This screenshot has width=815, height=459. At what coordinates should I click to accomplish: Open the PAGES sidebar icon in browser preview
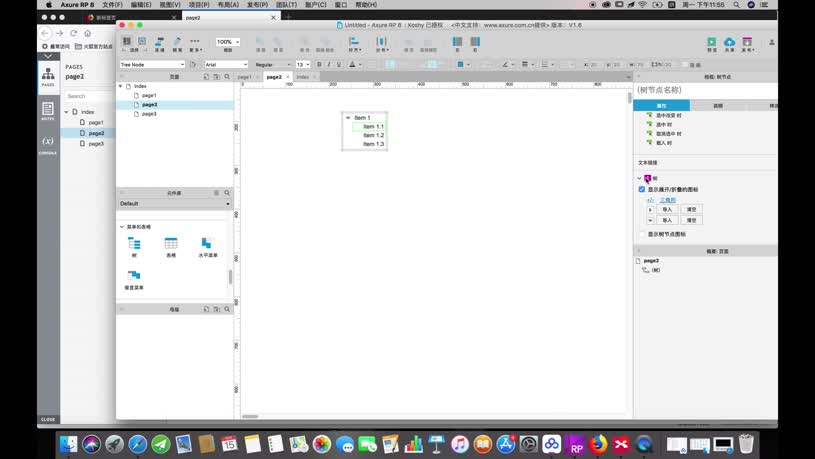click(x=48, y=76)
